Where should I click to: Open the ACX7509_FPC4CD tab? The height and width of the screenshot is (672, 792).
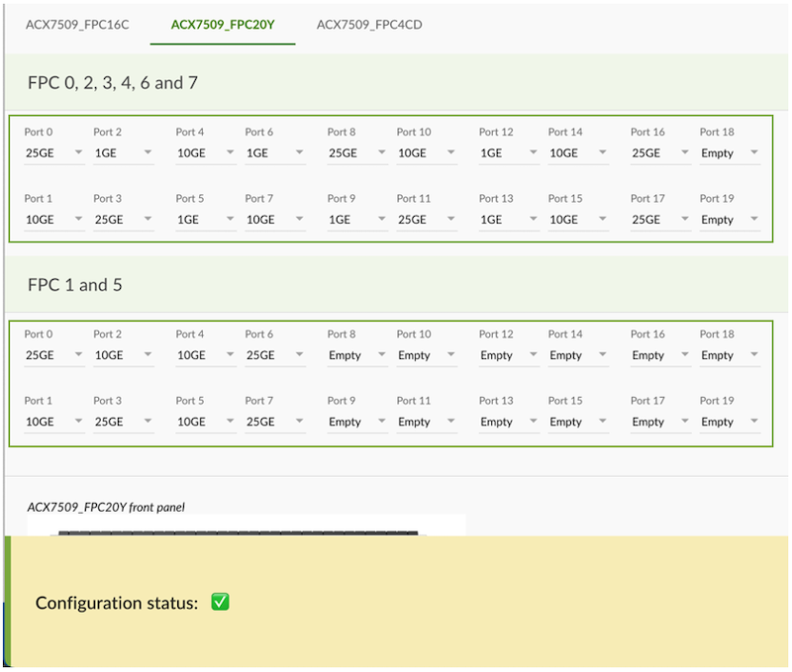(369, 25)
